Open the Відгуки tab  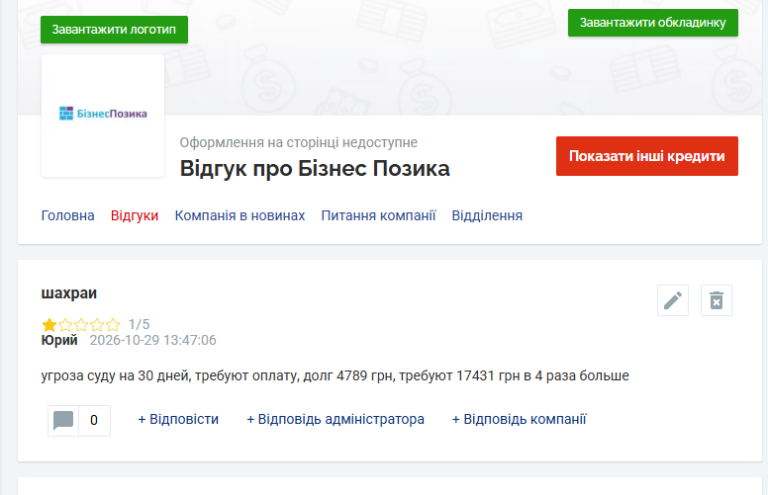pyautogui.click(x=135, y=215)
